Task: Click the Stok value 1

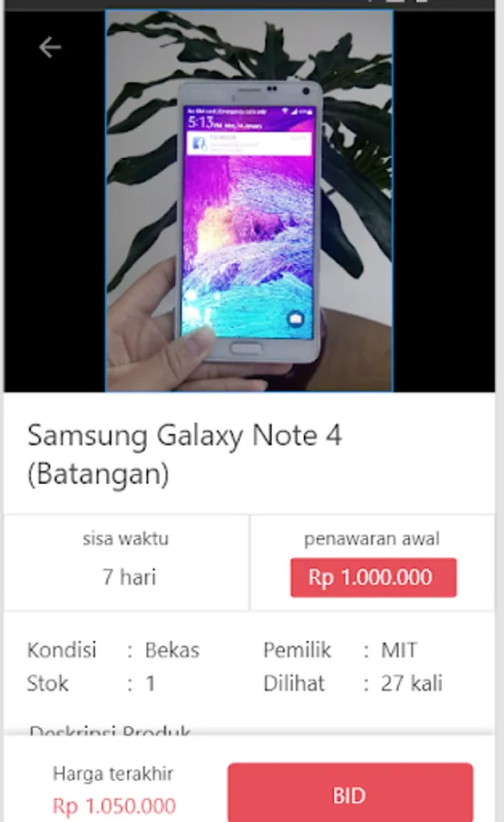Action: click(x=150, y=683)
